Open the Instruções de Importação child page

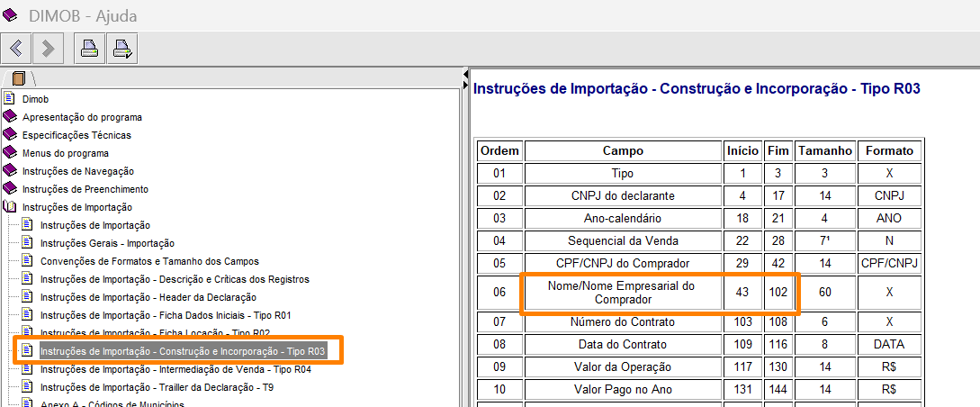tap(95, 225)
